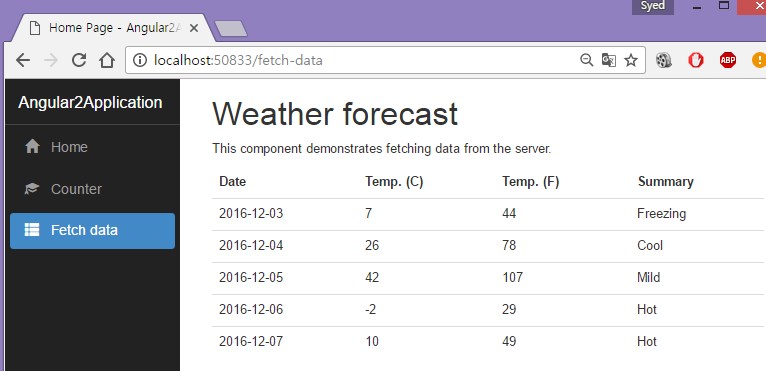
Task: Click the zoom magnifier icon in address bar
Action: click(x=586, y=60)
